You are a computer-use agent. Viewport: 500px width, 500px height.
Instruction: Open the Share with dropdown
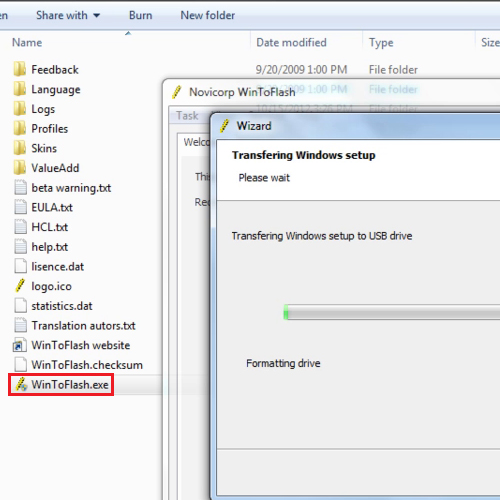click(x=68, y=15)
